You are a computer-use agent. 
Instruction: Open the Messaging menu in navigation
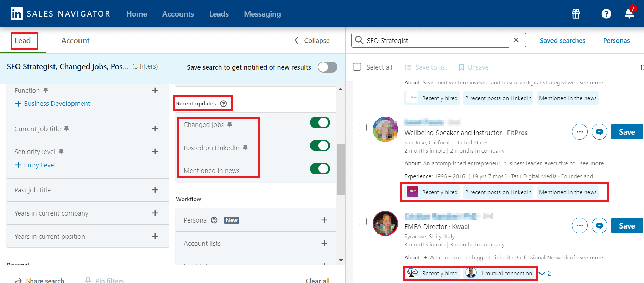(262, 14)
